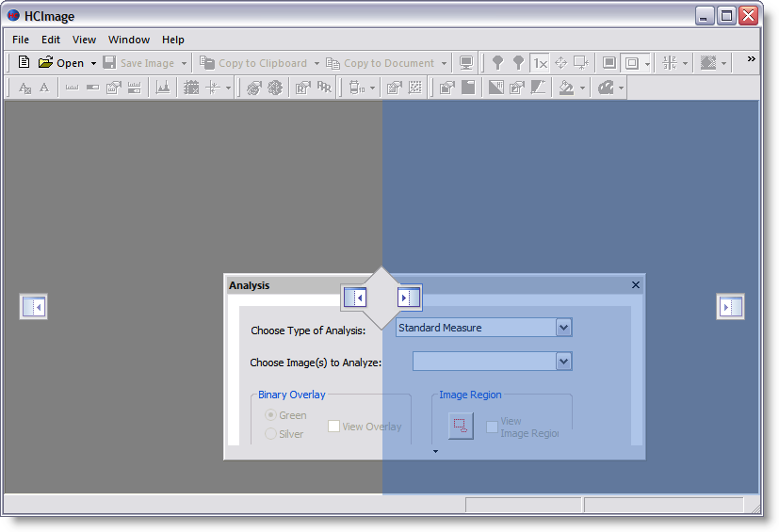Expand the arrow next to Open button
Viewport: 779px width, 532px height.
coord(93,63)
